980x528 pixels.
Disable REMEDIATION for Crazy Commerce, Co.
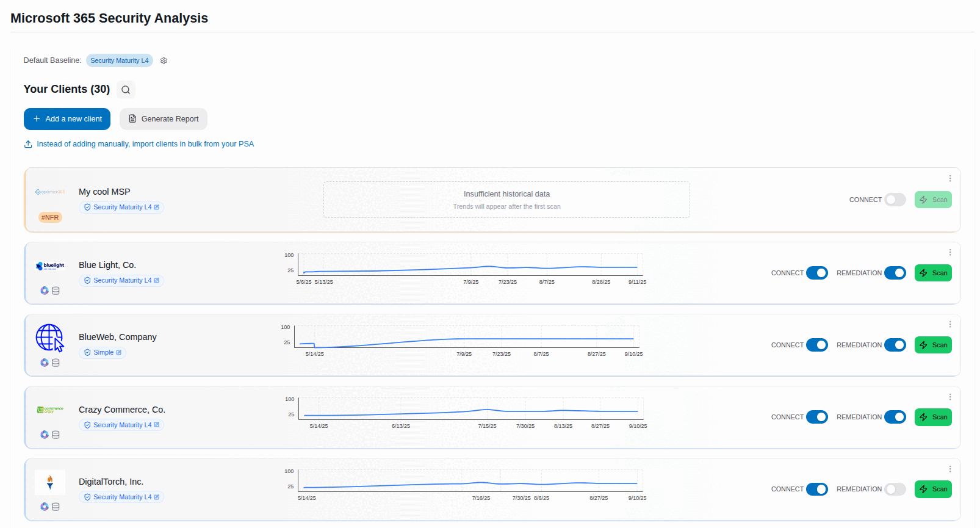click(x=895, y=417)
